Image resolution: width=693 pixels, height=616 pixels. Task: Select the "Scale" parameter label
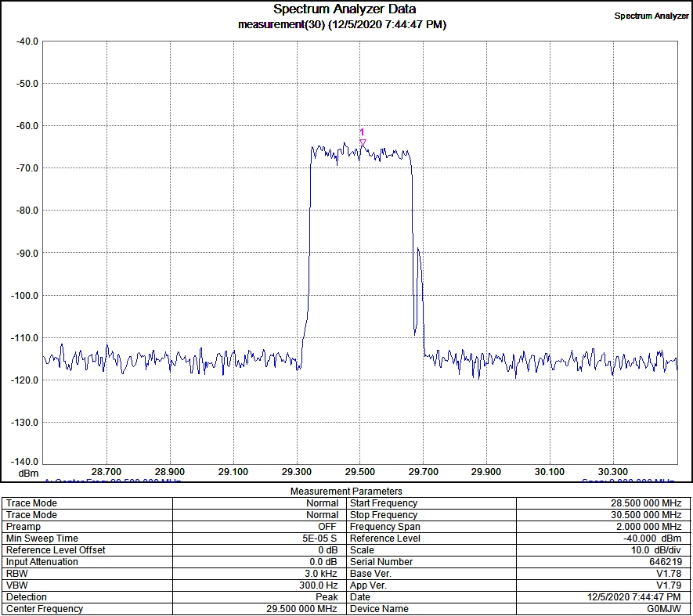pyautogui.click(x=362, y=550)
